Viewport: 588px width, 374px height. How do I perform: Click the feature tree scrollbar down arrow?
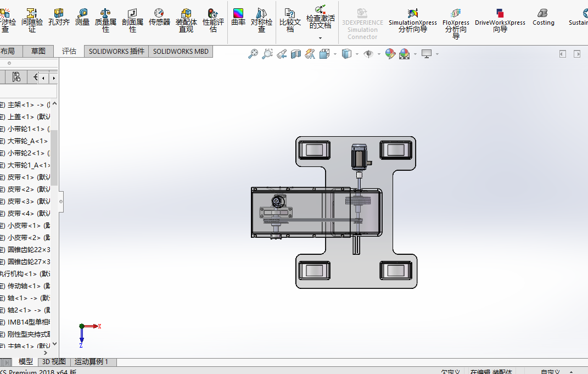coord(54,343)
